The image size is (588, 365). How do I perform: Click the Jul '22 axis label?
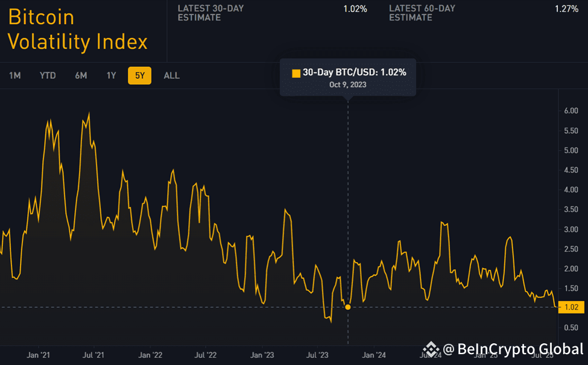(x=206, y=355)
